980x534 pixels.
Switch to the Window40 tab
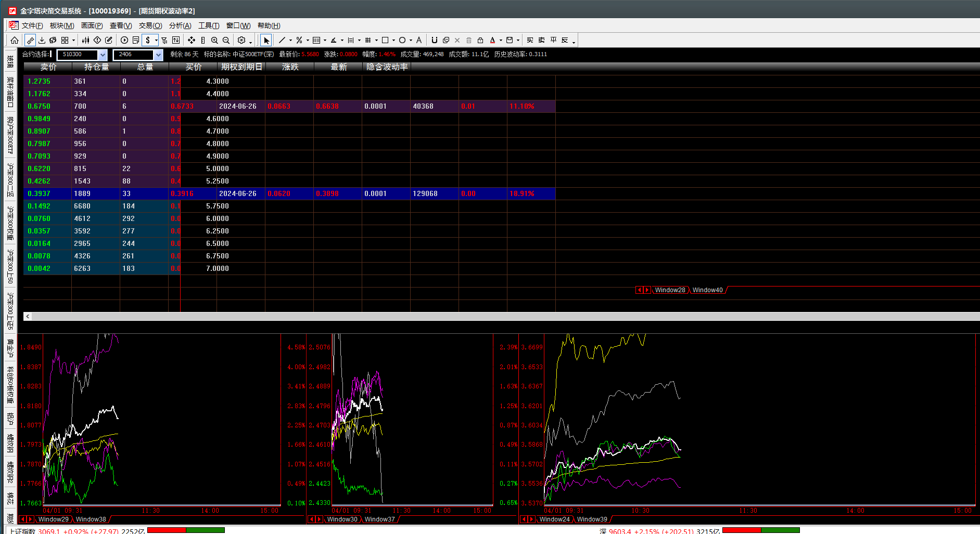707,290
